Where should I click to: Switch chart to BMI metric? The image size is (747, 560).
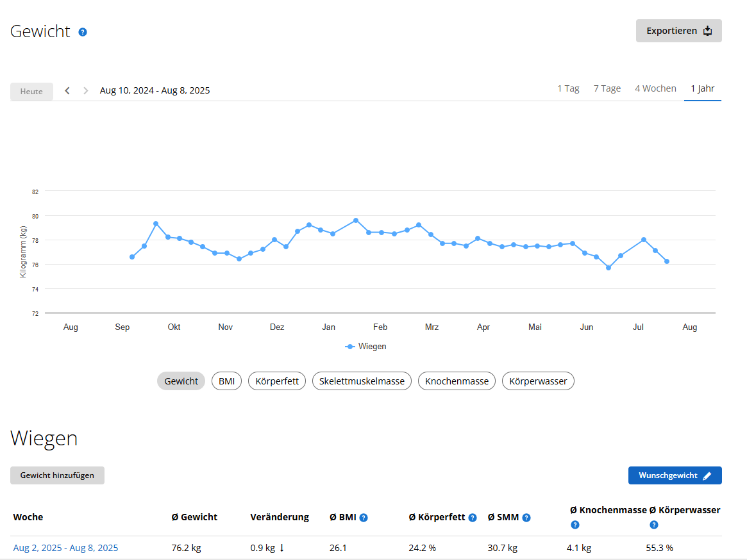click(226, 381)
